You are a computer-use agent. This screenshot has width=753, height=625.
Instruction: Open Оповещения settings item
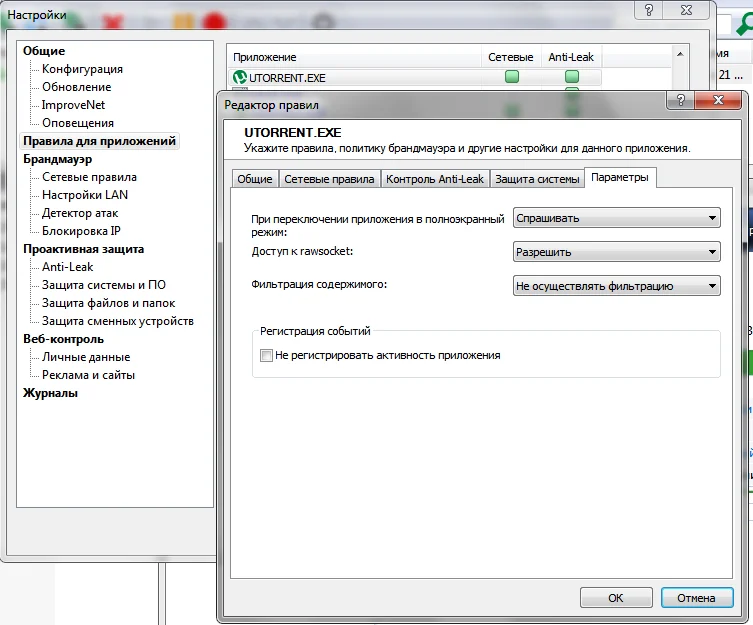[x=78, y=123]
